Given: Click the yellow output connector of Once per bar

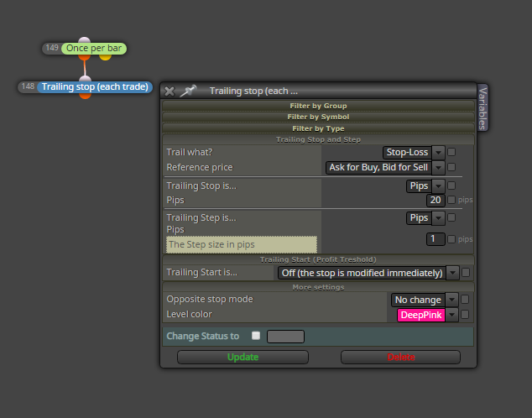Looking at the screenshot, I should pyautogui.click(x=106, y=57).
